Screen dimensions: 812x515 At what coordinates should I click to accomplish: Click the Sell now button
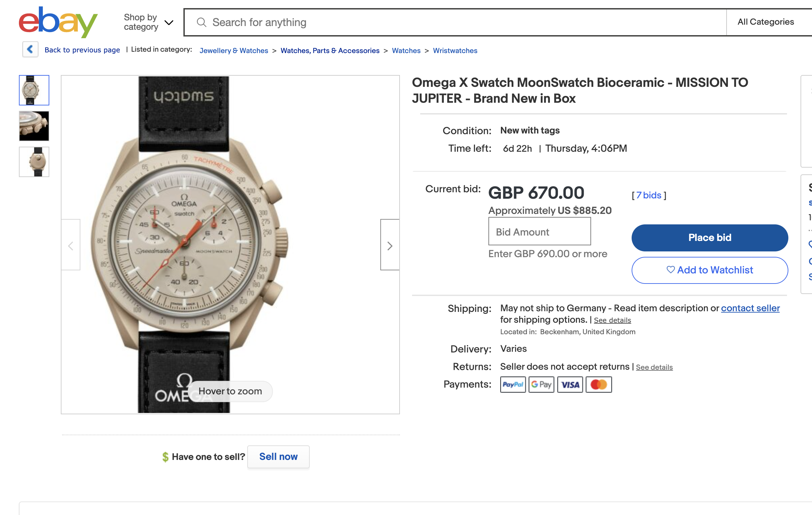tap(278, 457)
